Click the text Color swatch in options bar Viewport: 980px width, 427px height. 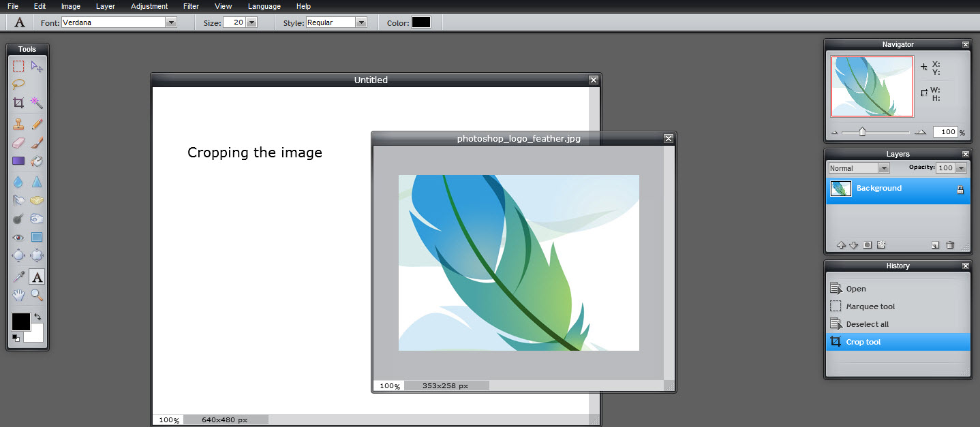pyautogui.click(x=420, y=22)
